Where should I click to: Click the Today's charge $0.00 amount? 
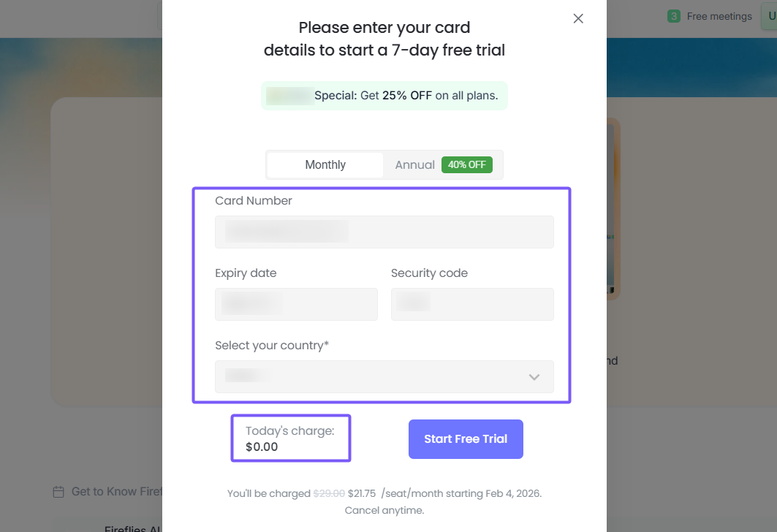(262, 446)
